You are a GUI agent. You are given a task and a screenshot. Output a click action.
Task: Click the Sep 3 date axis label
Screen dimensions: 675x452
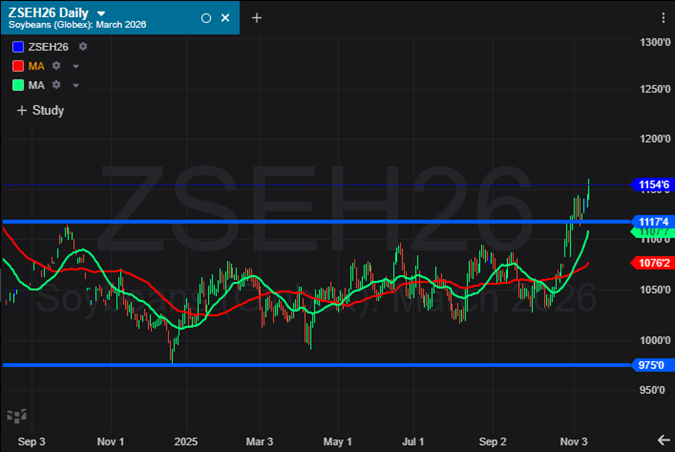point(31,442)
